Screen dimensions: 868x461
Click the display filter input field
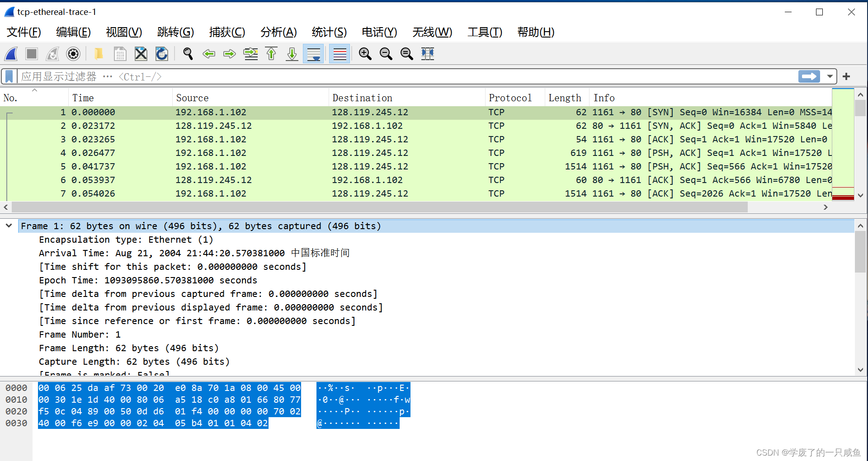click(x=407, y=76)
